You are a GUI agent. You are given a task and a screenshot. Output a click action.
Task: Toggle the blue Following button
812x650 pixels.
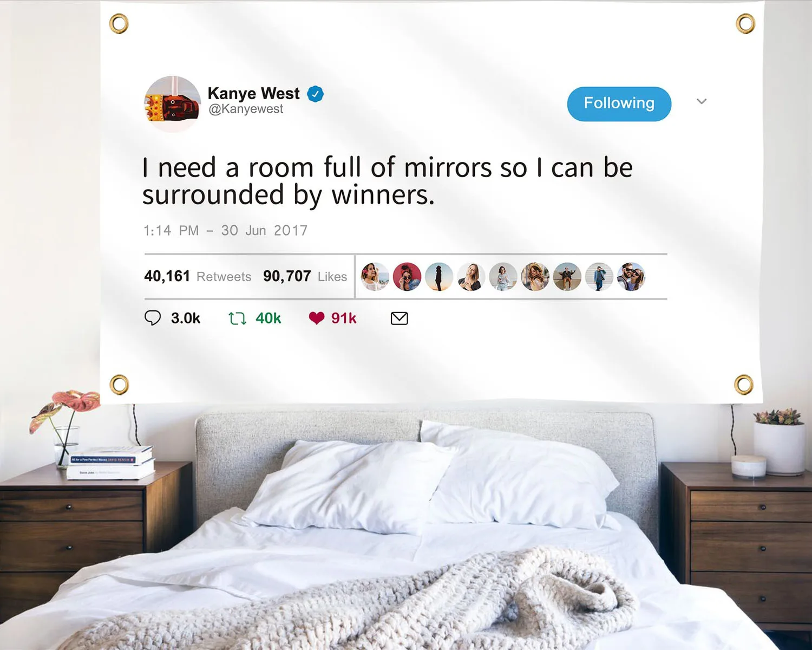619,103
